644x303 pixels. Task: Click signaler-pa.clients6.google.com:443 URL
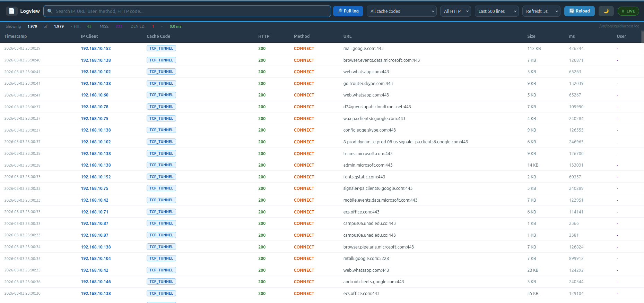click(378, 188)
